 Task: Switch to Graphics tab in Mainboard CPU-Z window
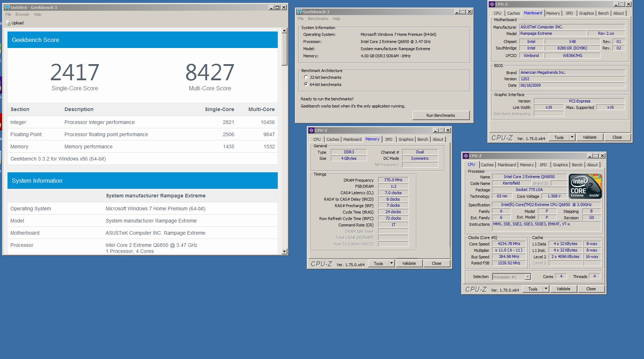coord(586,13)
